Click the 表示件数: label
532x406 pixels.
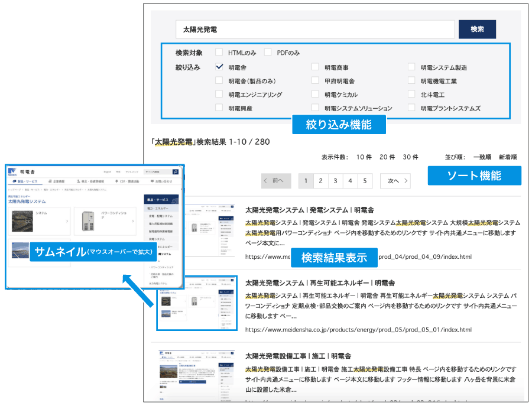click(335, 157)
